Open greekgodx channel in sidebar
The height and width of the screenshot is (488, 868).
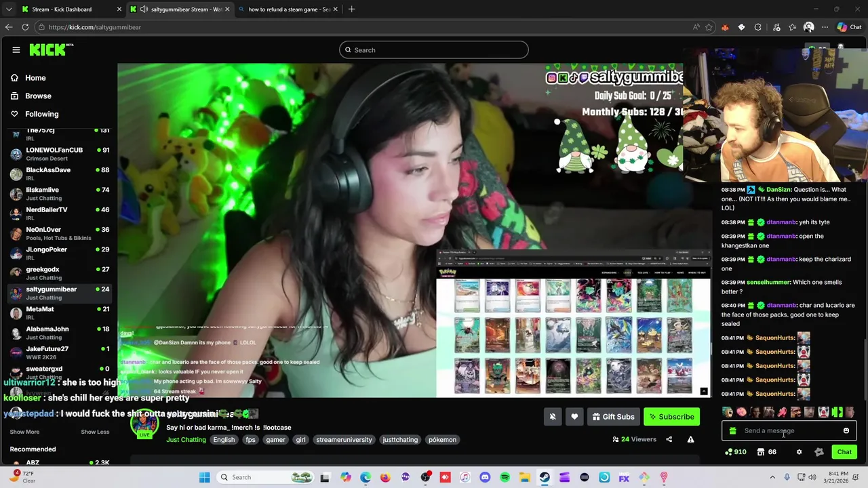(x=60, y=273)
